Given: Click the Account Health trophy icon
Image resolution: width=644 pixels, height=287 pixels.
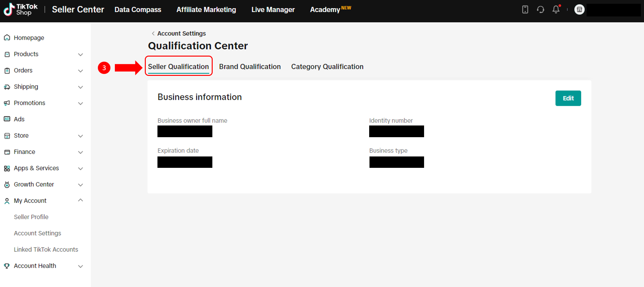Looking at the screenshot, I should [x=7, y=266].
